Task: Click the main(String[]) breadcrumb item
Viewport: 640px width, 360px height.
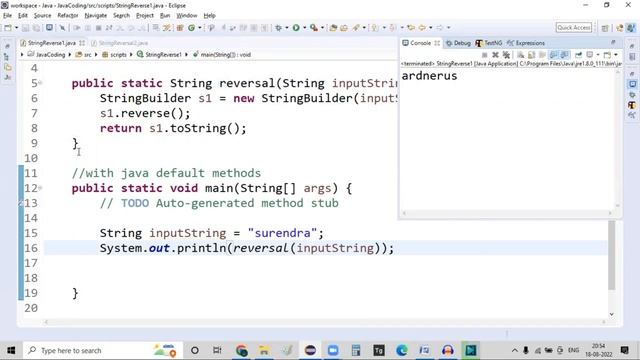Action: click(x=222, y=54)
